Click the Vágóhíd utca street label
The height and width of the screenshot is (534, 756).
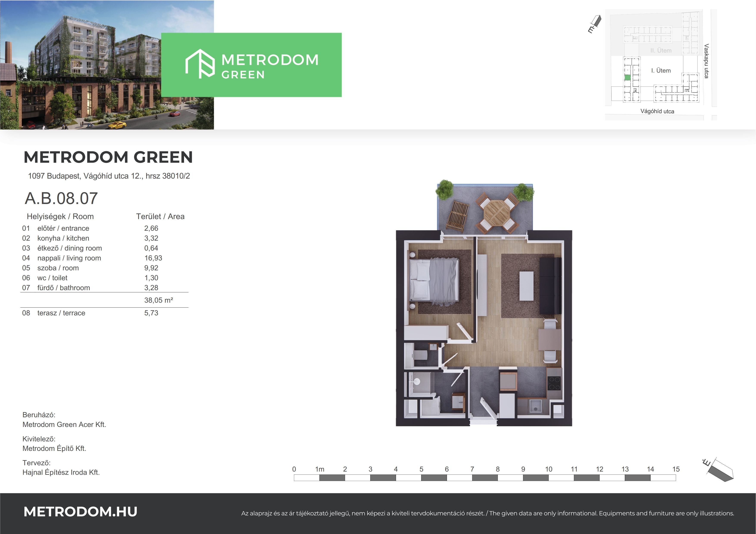point(657,111)
